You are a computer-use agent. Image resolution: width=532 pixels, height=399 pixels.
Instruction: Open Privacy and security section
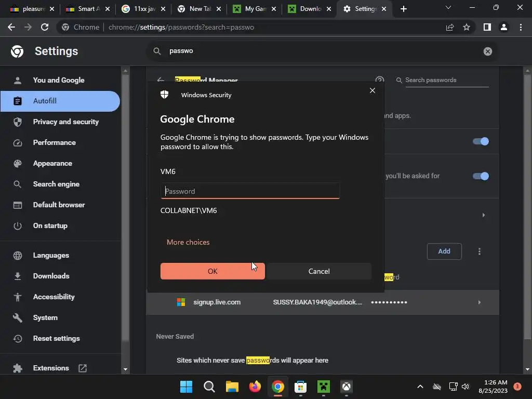[66, 122]
